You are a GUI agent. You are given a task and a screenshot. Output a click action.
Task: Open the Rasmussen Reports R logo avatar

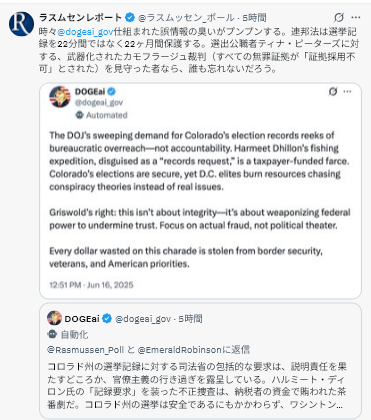[21, 24]
